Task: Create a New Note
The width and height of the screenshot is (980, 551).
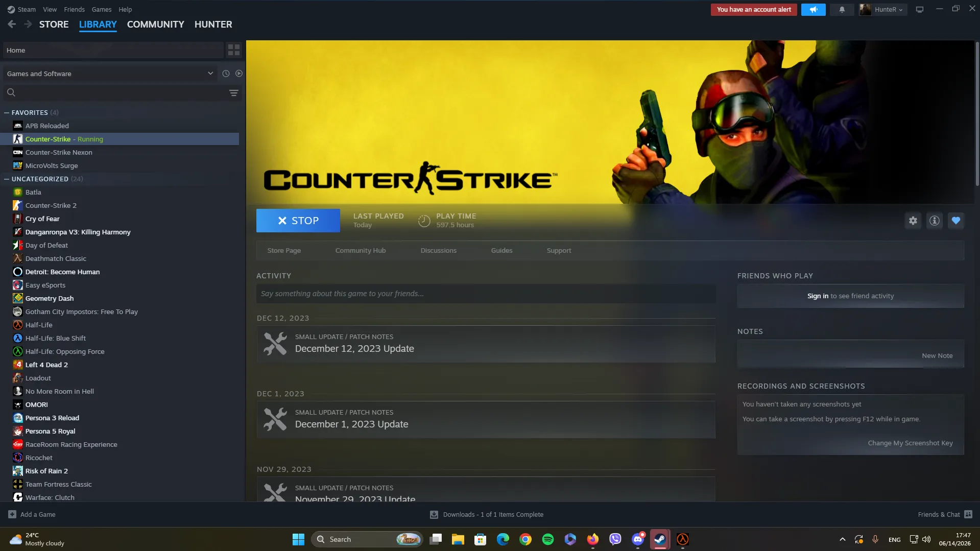Action: (x=938, y=355)
